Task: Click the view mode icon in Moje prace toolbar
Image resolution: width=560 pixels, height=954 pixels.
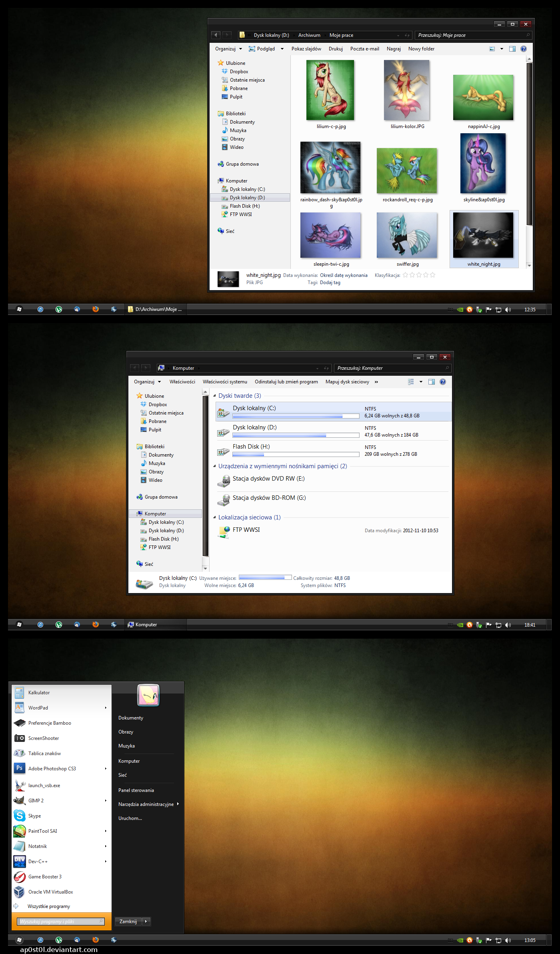Action: 492,49
